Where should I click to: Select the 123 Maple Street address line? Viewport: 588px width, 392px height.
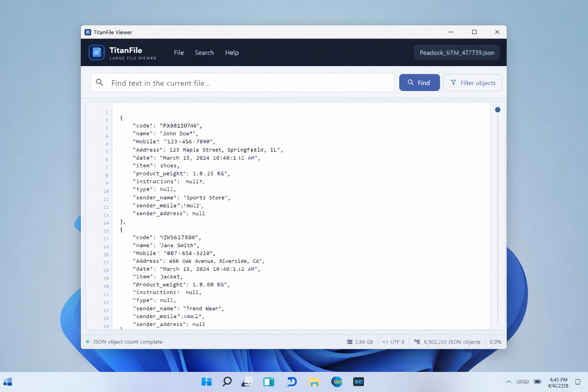click(207, 150)
